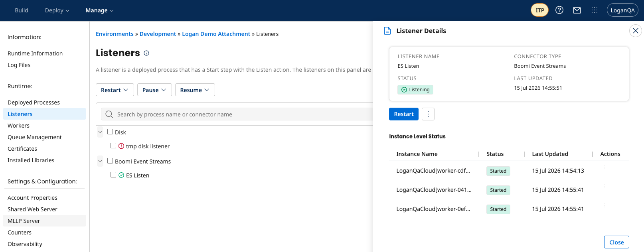Click the LoganQaCloud[worker-041... instance name
644x252 pixels.
click(434, 190)
